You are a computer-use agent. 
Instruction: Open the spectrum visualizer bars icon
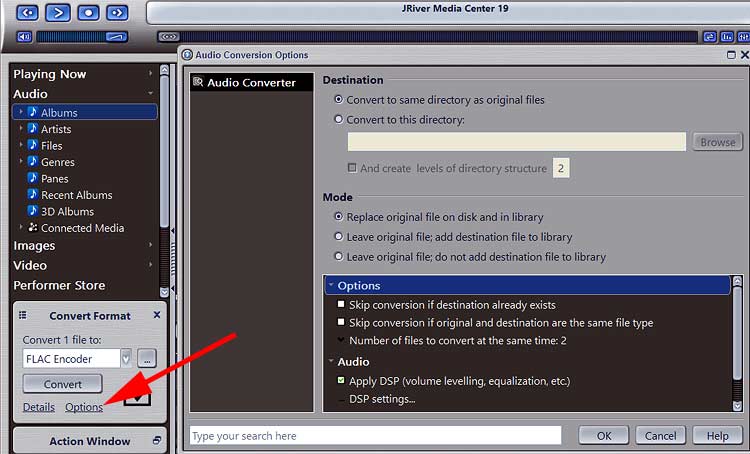pos(726,36)
